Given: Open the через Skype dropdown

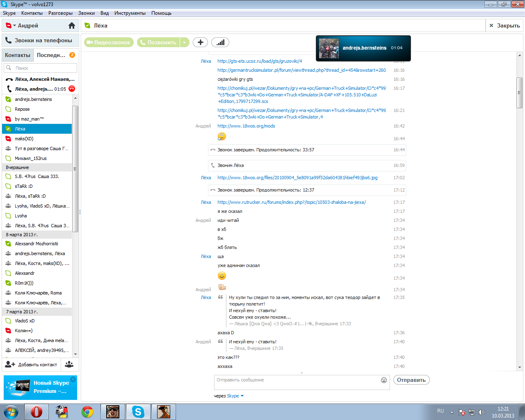Looking at the screenshot, I should pyautogui.click(x=235, y=396).
